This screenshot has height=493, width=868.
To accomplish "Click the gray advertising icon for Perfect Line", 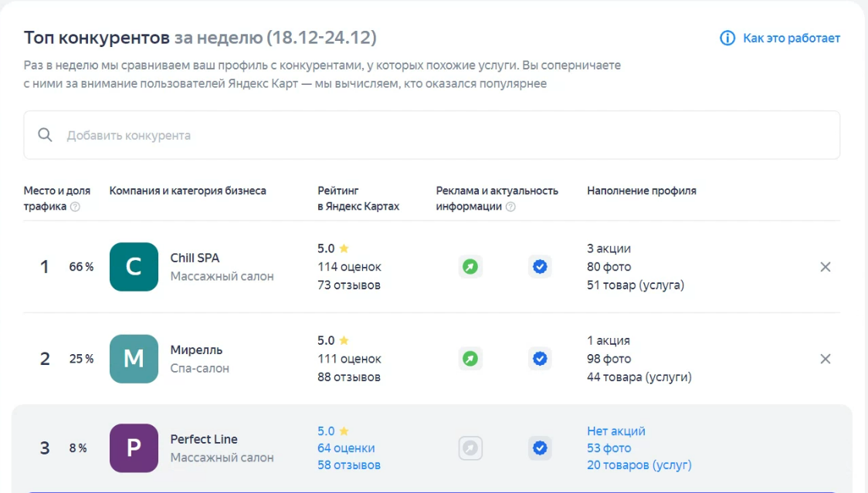I will pos(470,448).
